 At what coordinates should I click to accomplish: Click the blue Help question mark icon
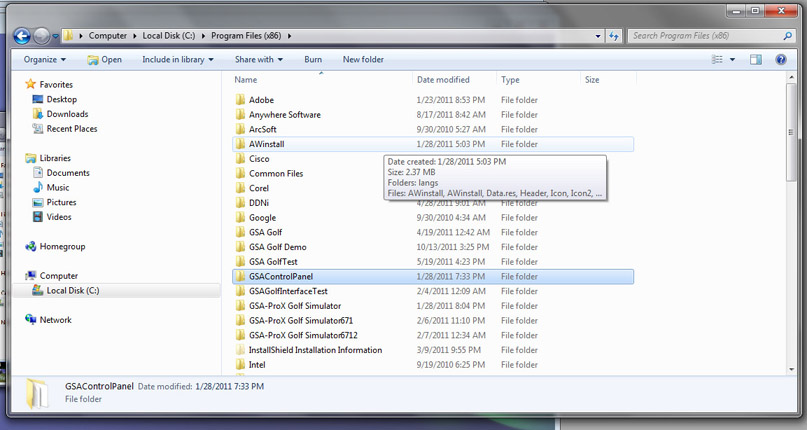pos(781,60)
